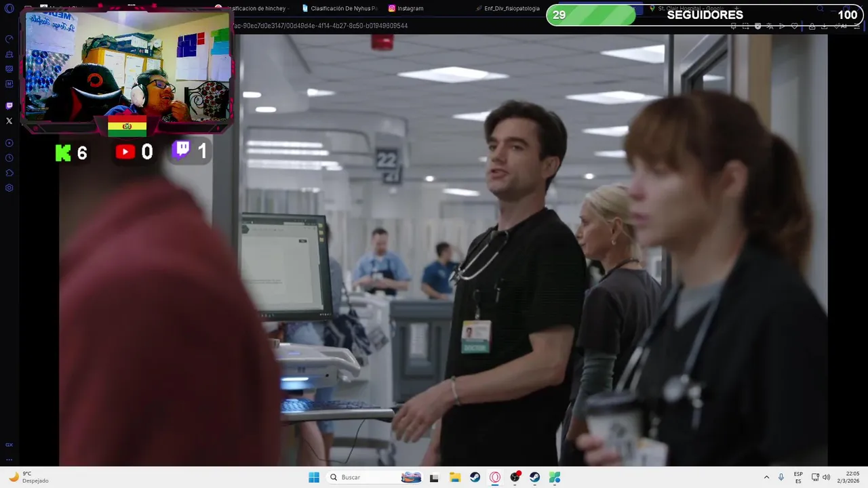Open the OBS taskbar icon with red dot
Viewport: 868px width, 488px height.
[515, 477]
